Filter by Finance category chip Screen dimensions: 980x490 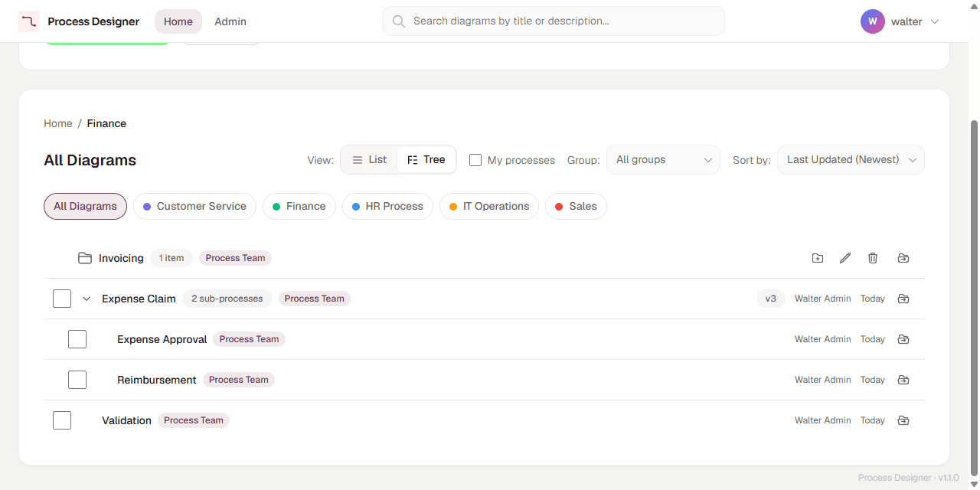click(299, 207)
